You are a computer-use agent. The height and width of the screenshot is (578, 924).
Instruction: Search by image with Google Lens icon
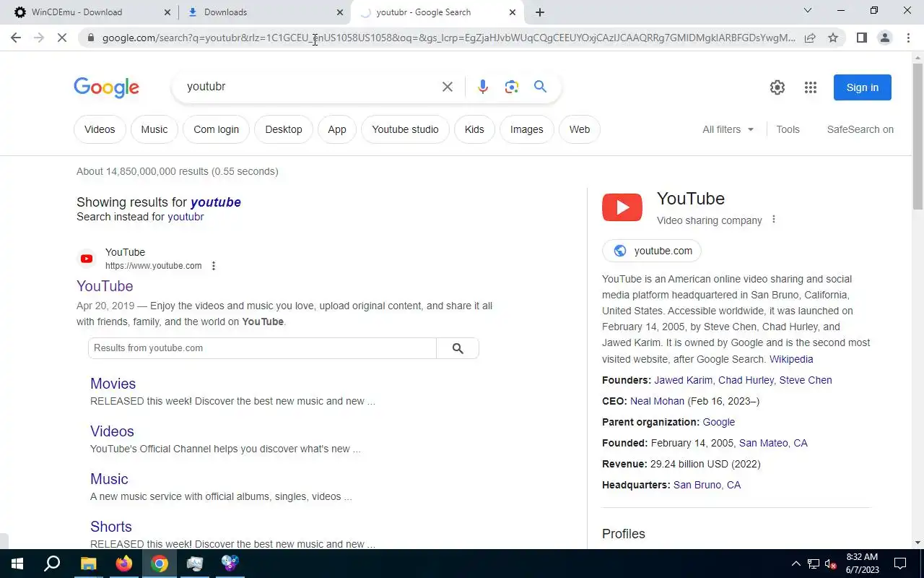[x=512, y=87]
